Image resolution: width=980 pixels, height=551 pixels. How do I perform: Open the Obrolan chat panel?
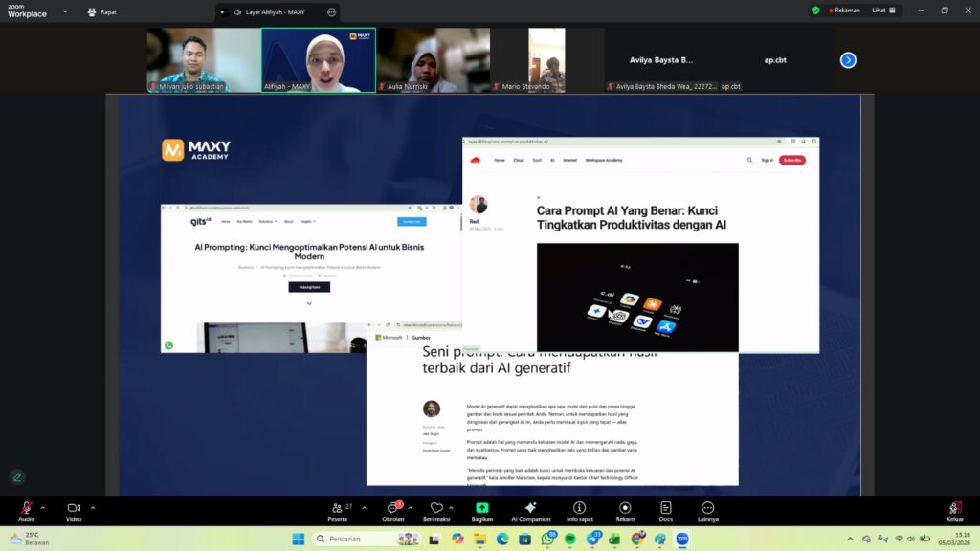pos(393,510)
